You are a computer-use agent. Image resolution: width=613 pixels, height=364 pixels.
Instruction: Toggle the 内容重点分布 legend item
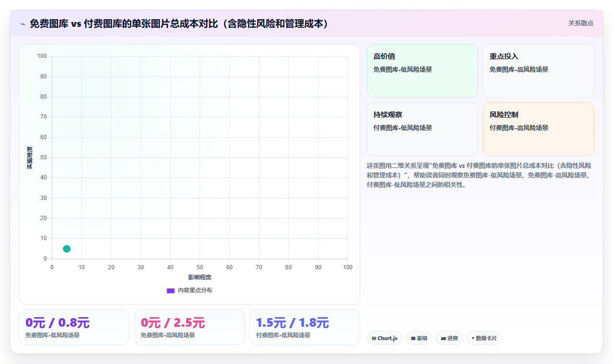point(190,290)
